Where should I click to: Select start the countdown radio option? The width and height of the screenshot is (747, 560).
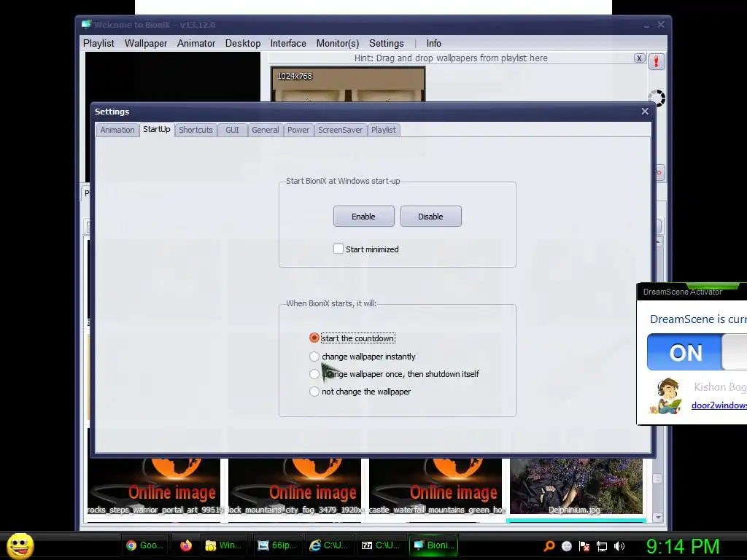click(x=314, y=338)
